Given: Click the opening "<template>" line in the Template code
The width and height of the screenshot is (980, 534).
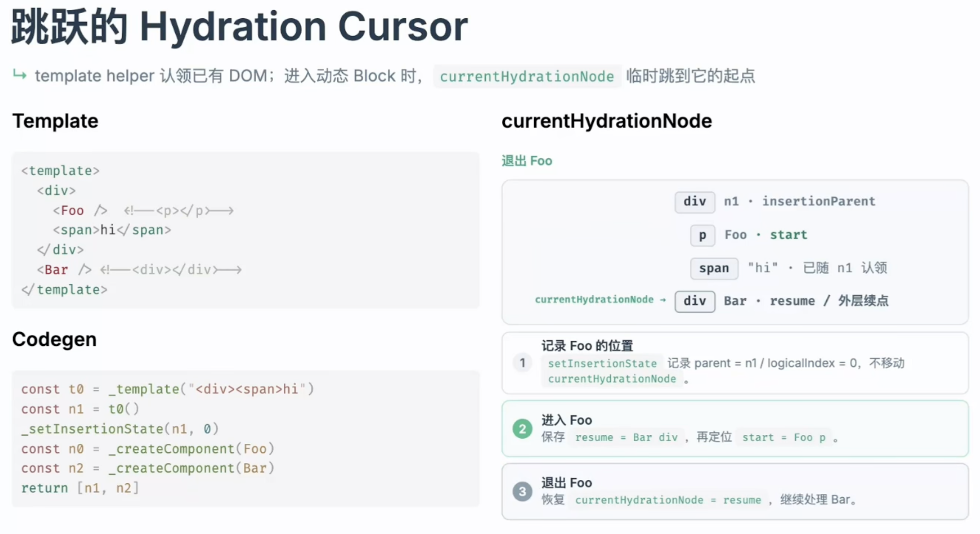Looking at the screenshot, I should pyautogui.click(x=61, y=171).
